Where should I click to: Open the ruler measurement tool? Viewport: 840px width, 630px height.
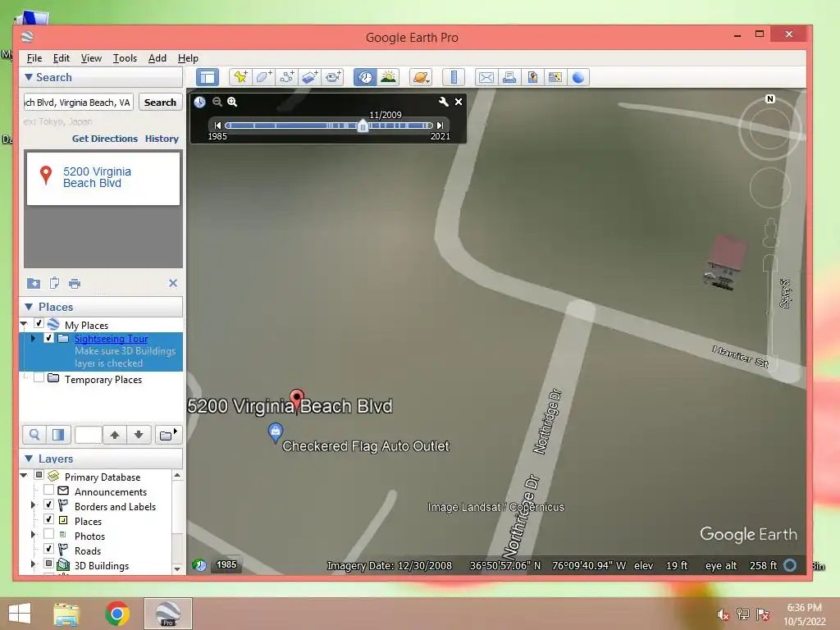[x=453, y=77]
